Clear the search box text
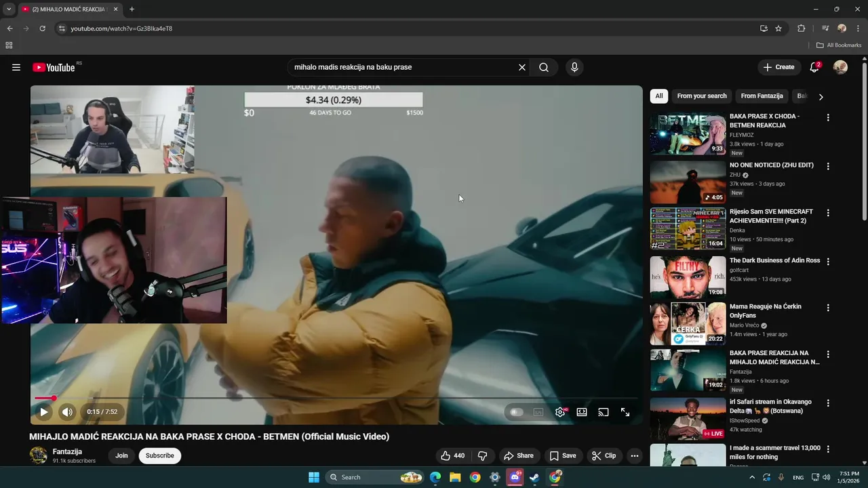Screen dimensions: 868x488 click(x=522, y=67)
